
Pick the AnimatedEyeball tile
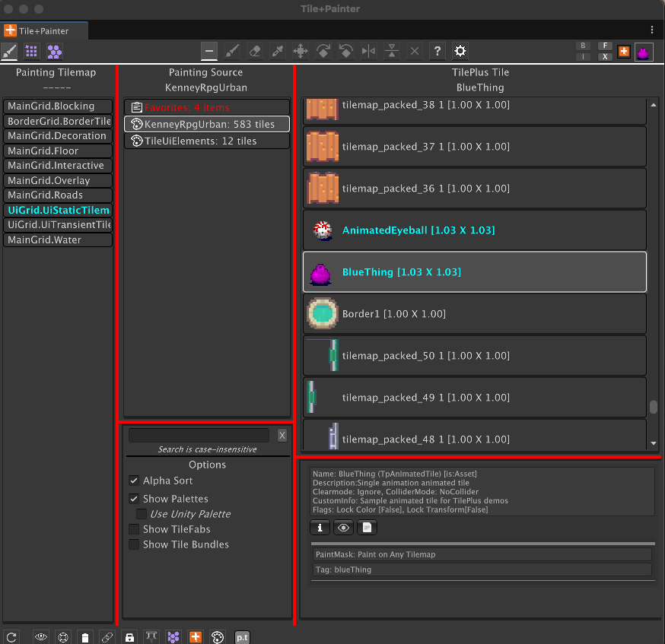click(474, 230)
